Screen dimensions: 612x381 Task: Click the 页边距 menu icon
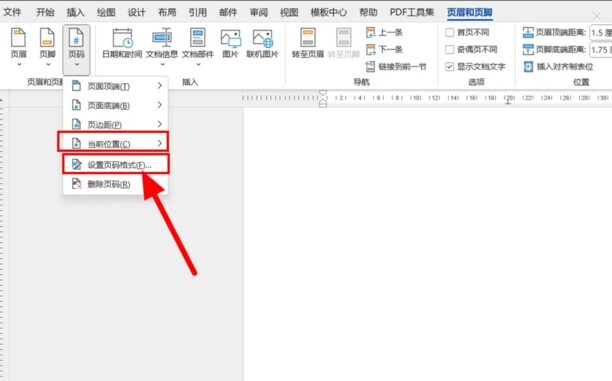tap(76, 124)
